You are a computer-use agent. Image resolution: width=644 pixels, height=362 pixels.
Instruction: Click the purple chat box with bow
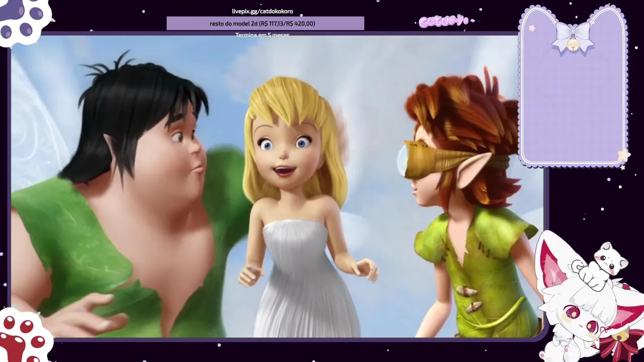(573, 85)
